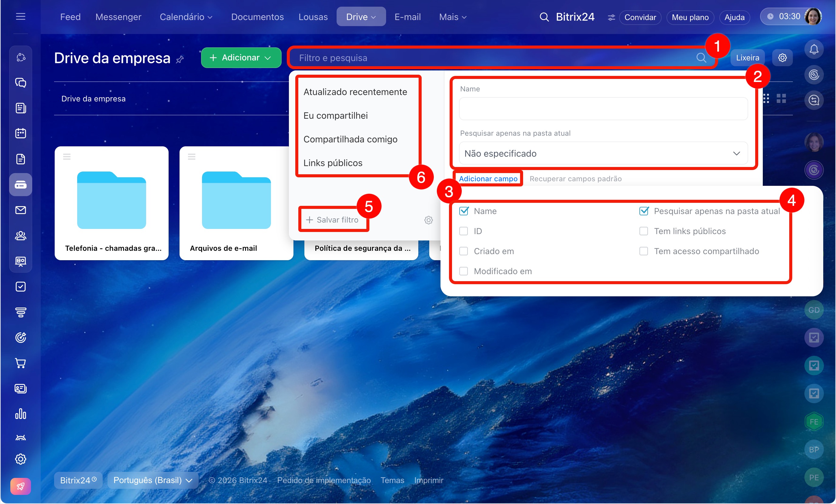This screenshot has height=504, width=836.
Task: Open filter settings gear near Salvar filtro
Action: click(x=428, y=220)
